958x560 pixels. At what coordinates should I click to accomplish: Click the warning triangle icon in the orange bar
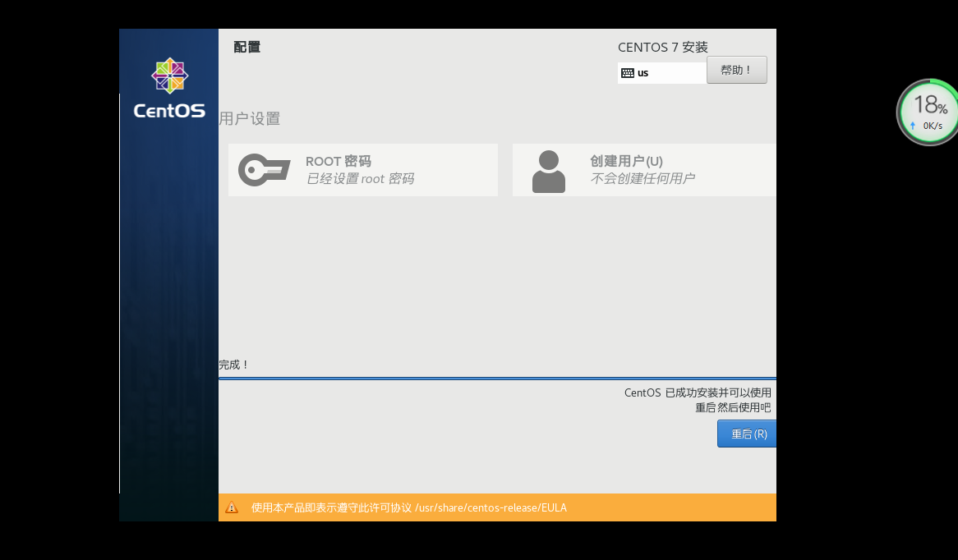click(x=232, y=507)
